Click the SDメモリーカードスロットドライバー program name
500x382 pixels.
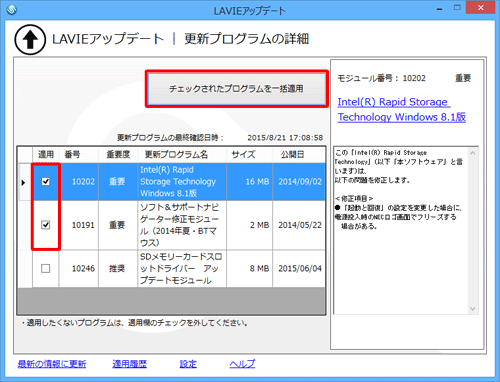coord(182,268)
